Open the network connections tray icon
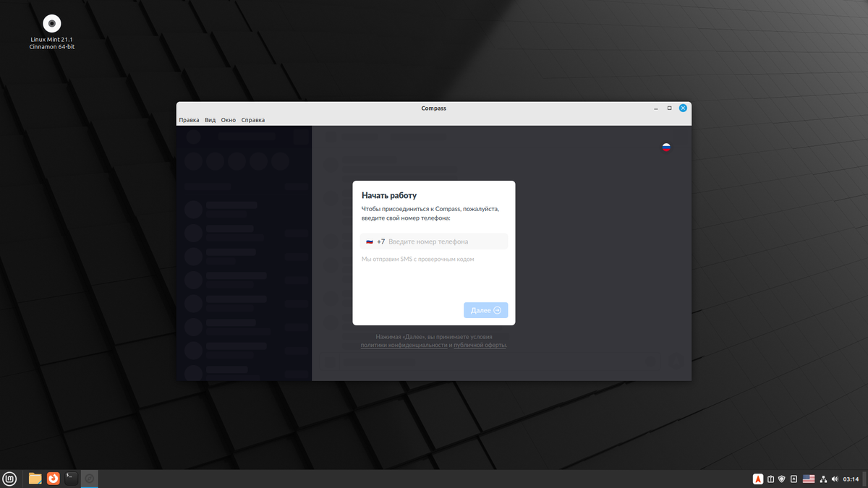Image resolution: width=868 pixels, height=488 pixels. click(824, 479)
